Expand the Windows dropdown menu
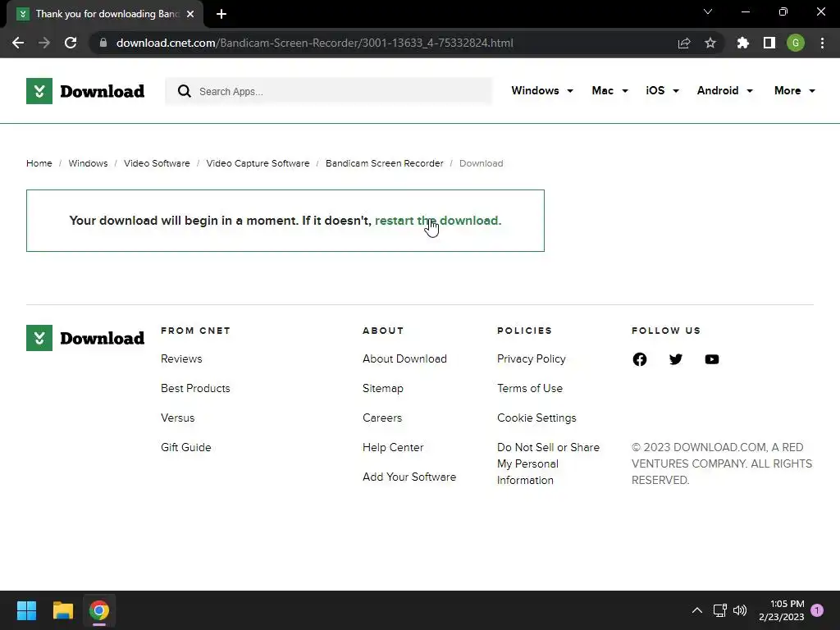Image resolution: width=840 pixels, height=630 pixels. click(x=542, y=90)
